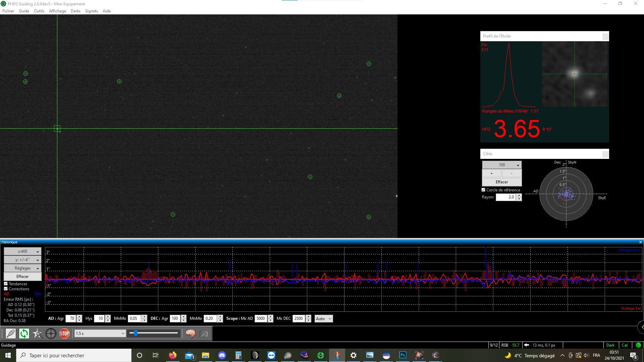644x362 pixels.
Task: Open the x:400 scale dropdown
Action: (22, 251)
